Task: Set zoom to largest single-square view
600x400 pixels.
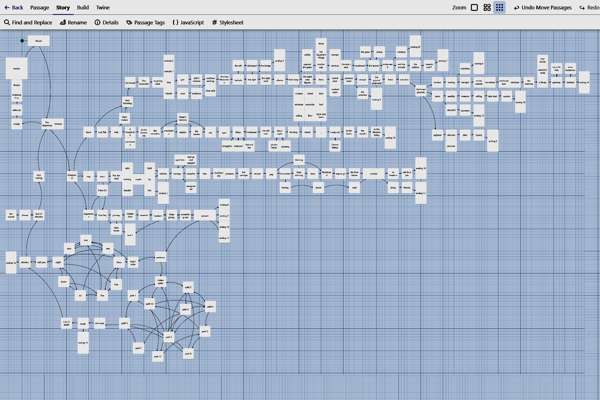Action: 473,7
